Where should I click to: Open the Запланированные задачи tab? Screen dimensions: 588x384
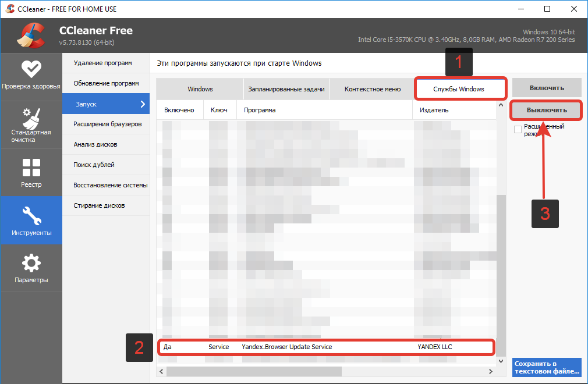286,89
